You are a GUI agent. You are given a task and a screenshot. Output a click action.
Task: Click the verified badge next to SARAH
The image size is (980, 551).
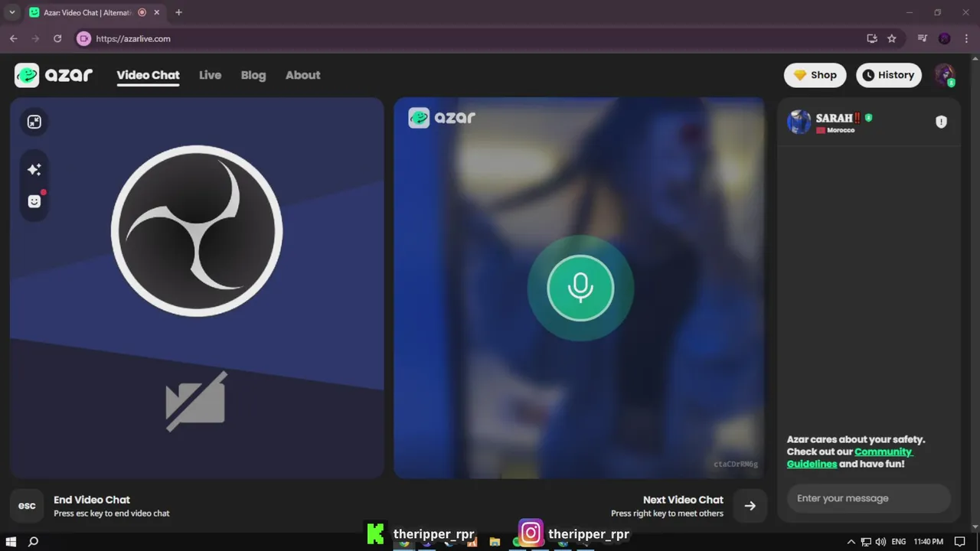869,118
